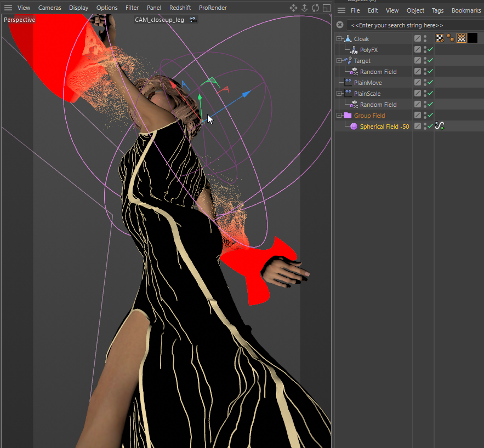Image resolution: width=484 pixels, height=448 pixels.
Task: Toggle the active view maximize icon
Action: click(326, 8)
